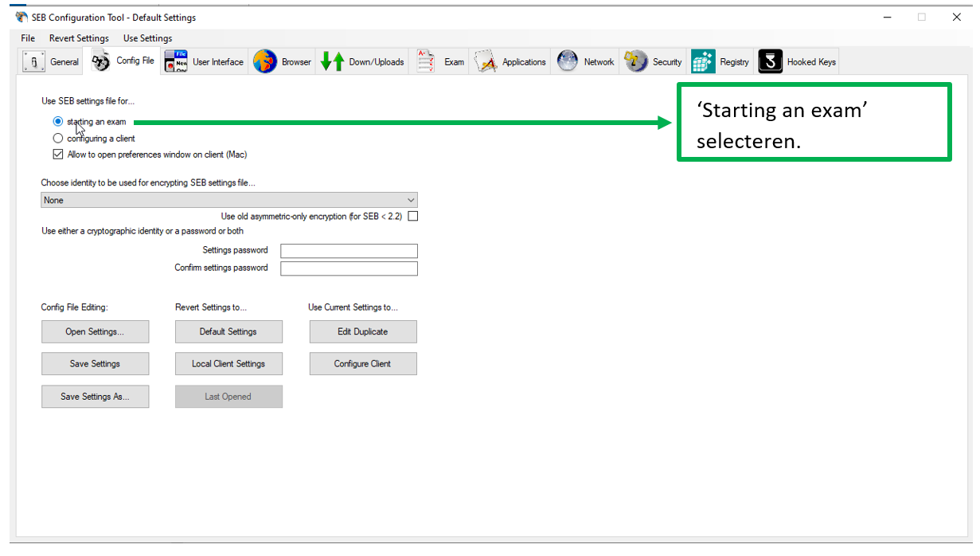
Task: Click the Registry tab icon
Action: tap(703, 61)
